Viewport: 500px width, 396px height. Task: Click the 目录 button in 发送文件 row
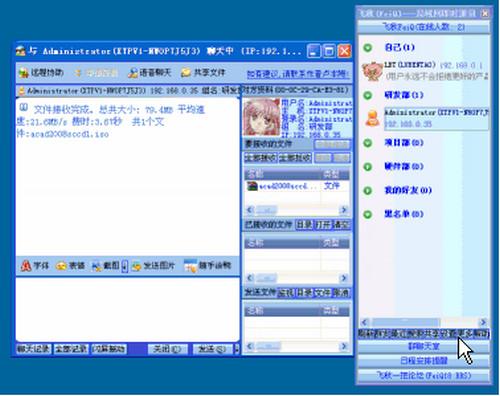point(304,293)
